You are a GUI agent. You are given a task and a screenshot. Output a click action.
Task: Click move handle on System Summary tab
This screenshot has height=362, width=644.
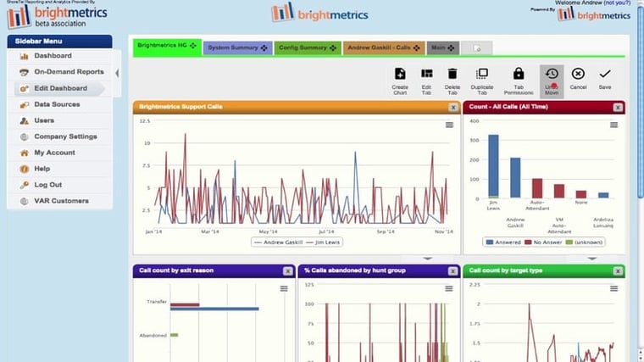pyautogui.click(x=264, y=48)
